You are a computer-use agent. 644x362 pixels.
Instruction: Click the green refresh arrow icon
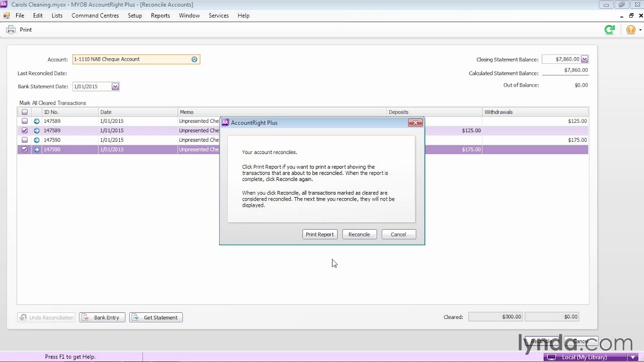[610, 30]
